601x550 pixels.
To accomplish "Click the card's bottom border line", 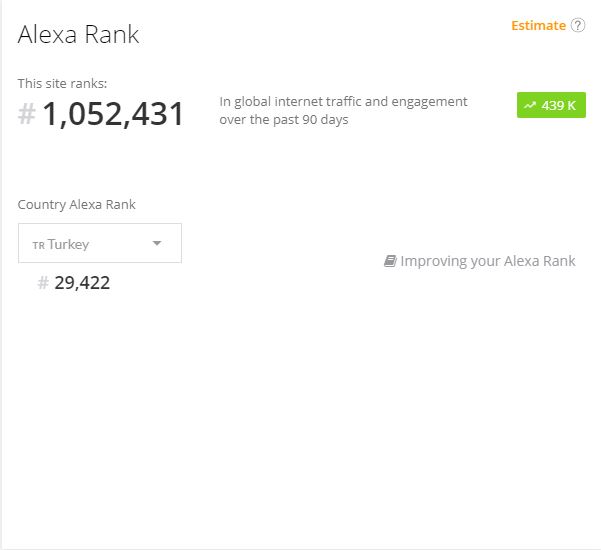I will point(300,546).
